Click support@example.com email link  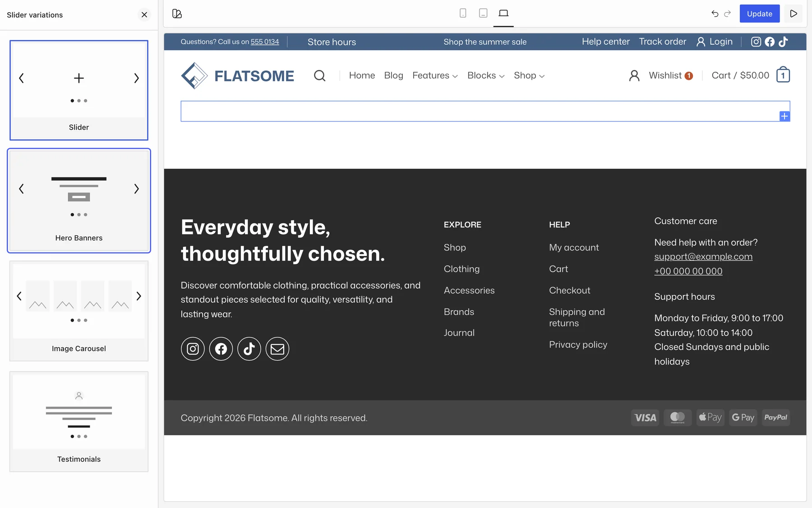point(703,256)
